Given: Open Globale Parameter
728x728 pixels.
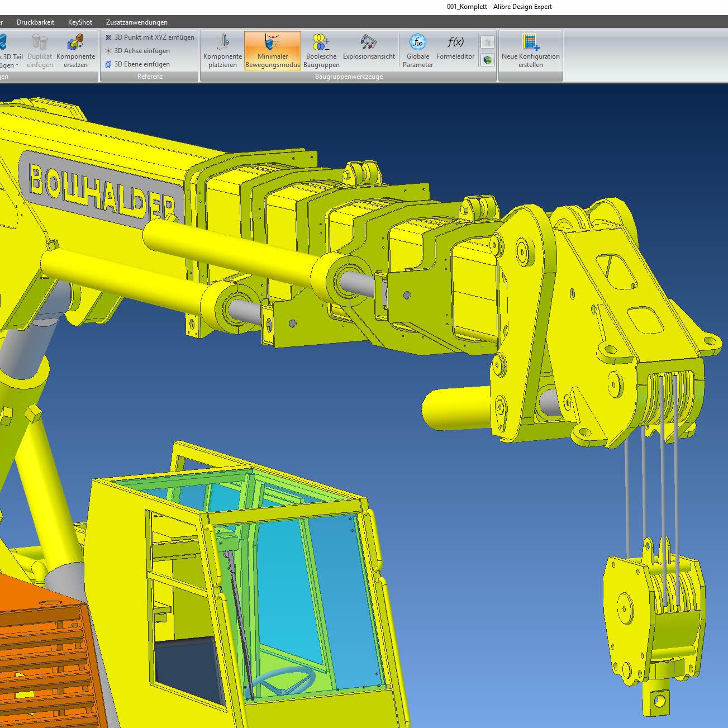Looking at the screenshot, I should (x=418, y=51).
